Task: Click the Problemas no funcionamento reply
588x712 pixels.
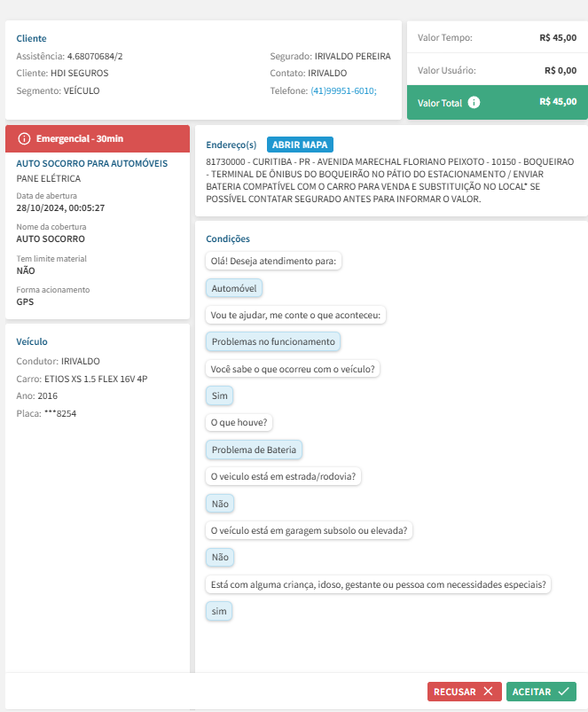Action: coord(273,341)
